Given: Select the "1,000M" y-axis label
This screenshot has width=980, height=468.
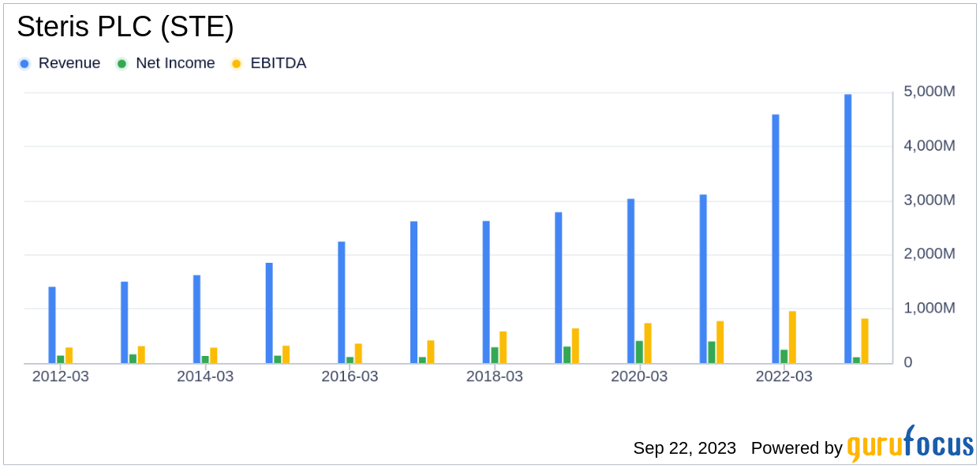Looking at the screenshot, I should click(930, 309).
